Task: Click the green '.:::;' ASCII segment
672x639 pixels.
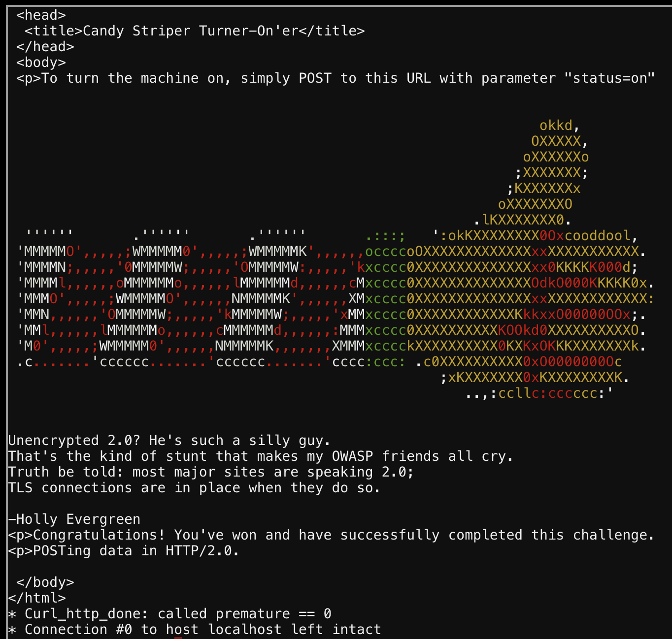Action: pos(386,236)
